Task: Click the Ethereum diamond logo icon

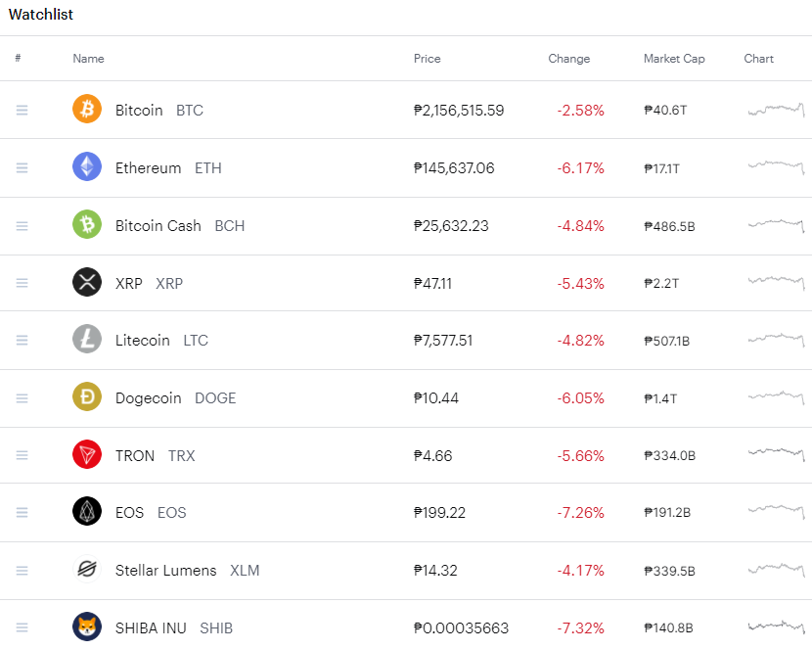Action: tap(87, 167)
